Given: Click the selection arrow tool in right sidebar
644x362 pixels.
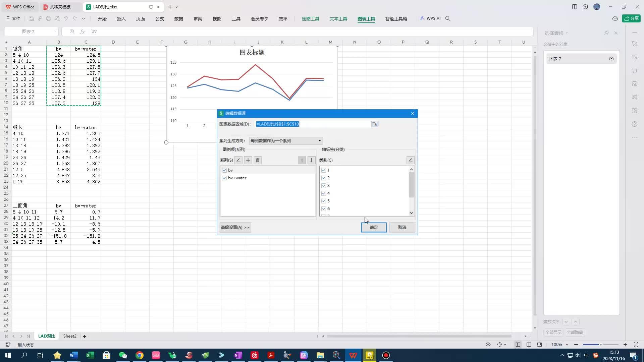Looking at the screenshot, I should (x=634, y=44).
